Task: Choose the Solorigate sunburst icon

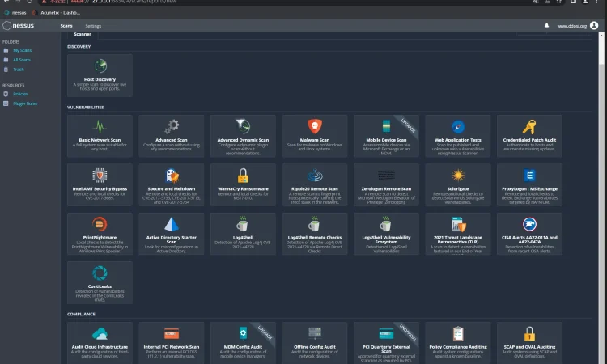Action: (x=458, y=176)
